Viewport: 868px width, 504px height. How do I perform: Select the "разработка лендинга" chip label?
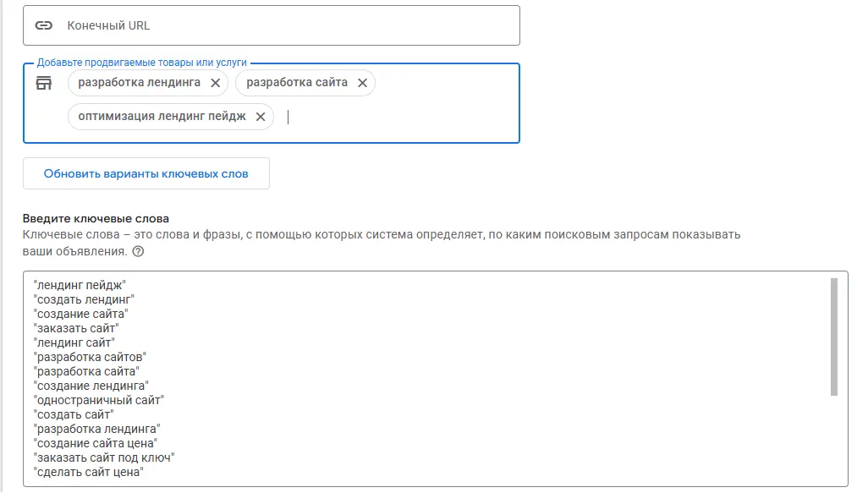(139, 83)
